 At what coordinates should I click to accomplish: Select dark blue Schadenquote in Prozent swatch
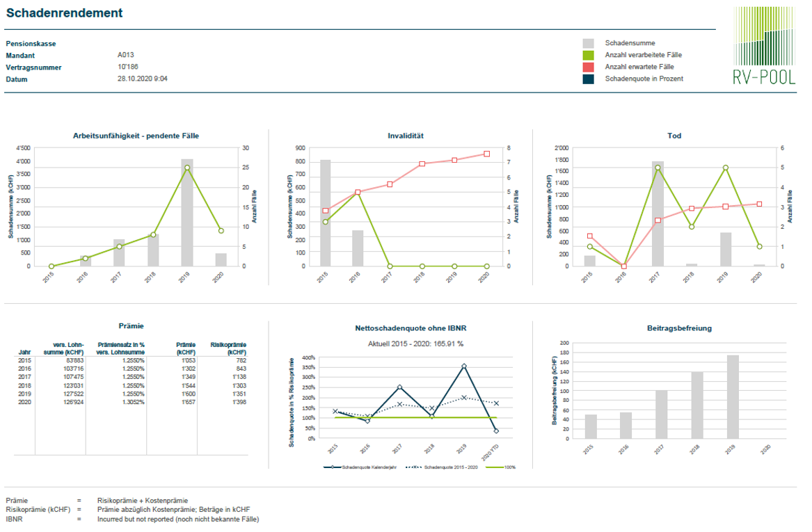coord(588,79)
